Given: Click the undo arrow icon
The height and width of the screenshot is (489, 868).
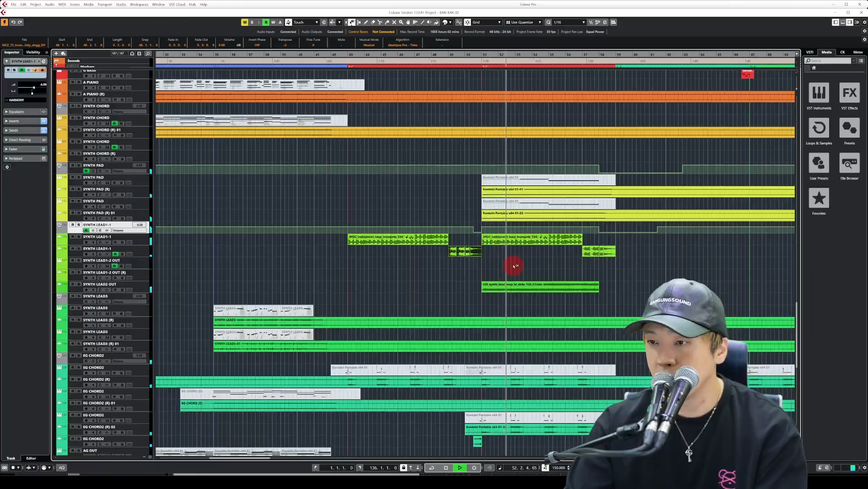Looking at the screenshot, I should pyautogui.click(x=13, y=22).
